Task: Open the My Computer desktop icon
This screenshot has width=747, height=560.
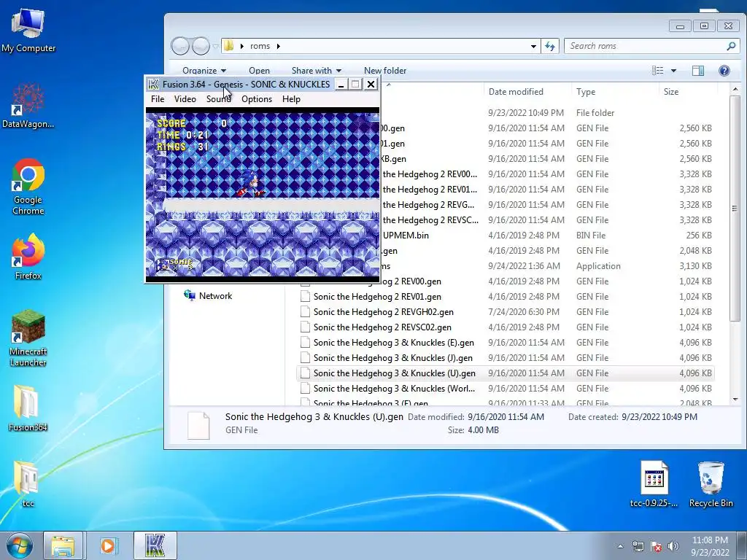Action: click(28, 29)
